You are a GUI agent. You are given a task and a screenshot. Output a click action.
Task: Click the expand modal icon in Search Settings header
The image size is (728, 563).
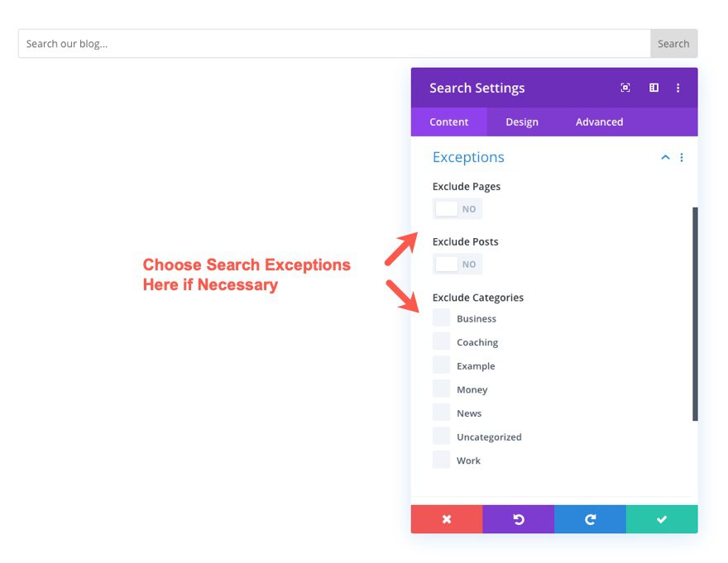(x=625, y=88)
